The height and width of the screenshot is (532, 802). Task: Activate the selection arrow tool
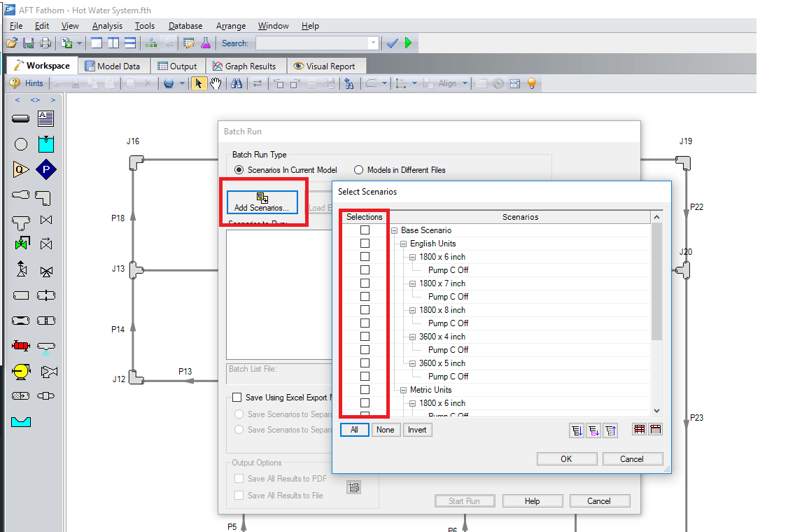(199, 83)
